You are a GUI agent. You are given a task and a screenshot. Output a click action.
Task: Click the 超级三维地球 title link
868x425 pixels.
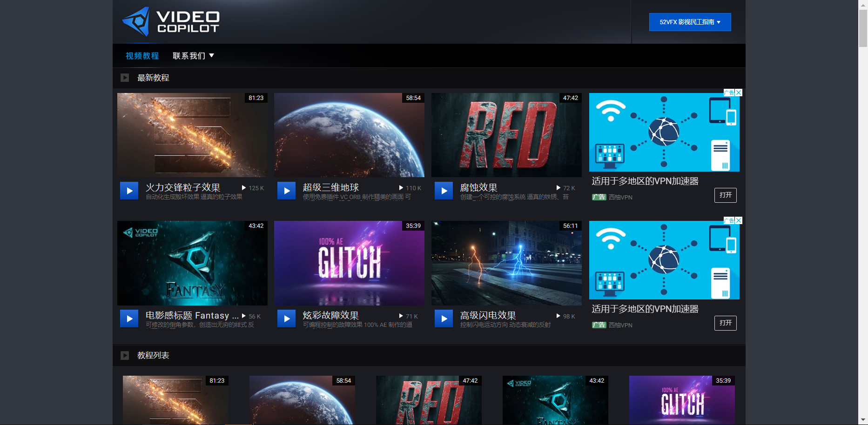tap(331, 187)
